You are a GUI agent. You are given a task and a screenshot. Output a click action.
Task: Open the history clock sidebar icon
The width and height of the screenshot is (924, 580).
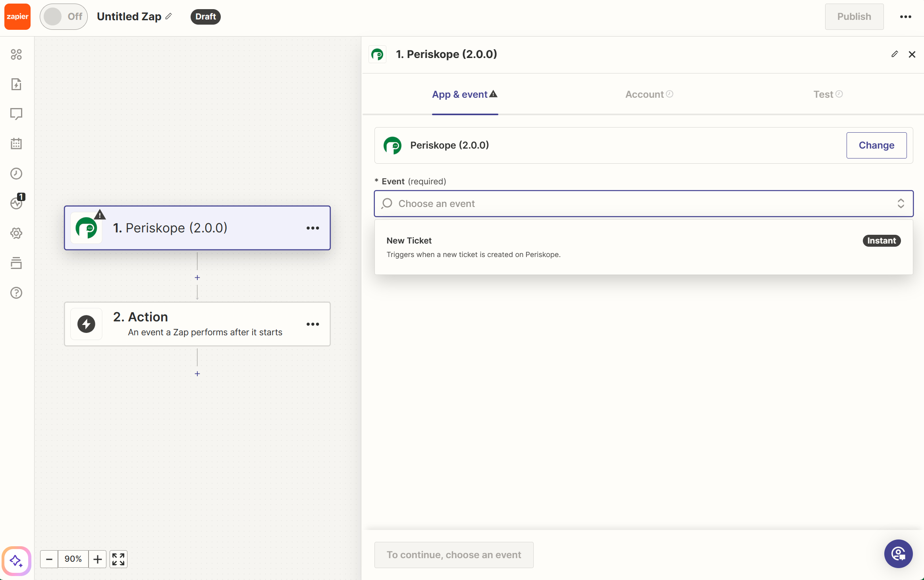pyautogui.click(x=16, y=174)
